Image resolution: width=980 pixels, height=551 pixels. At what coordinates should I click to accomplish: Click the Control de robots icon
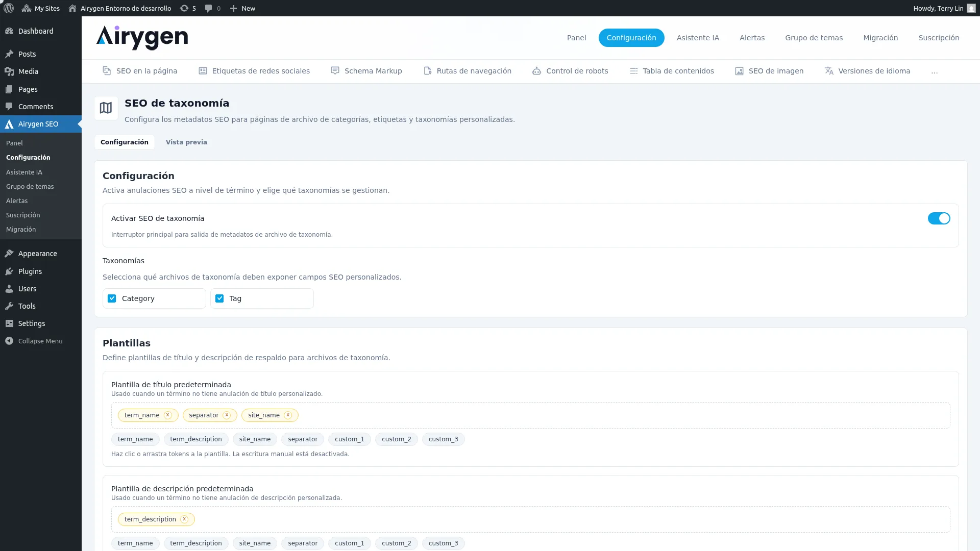point(536,71)
